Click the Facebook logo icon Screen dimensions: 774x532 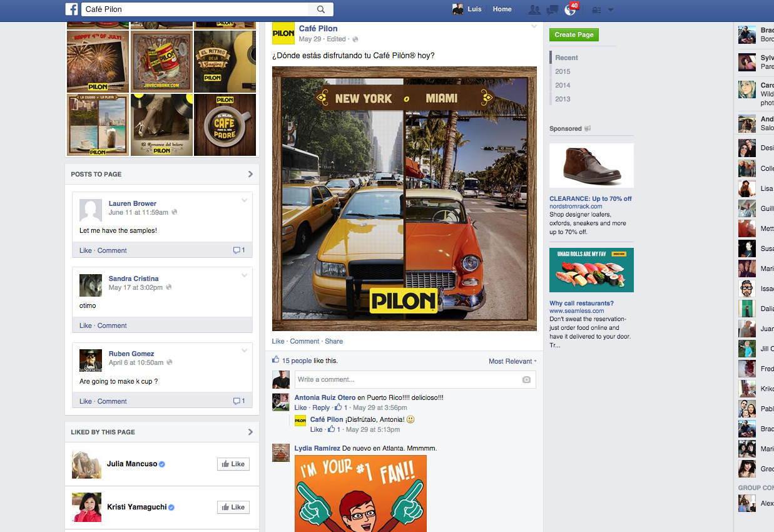point(72,9)
